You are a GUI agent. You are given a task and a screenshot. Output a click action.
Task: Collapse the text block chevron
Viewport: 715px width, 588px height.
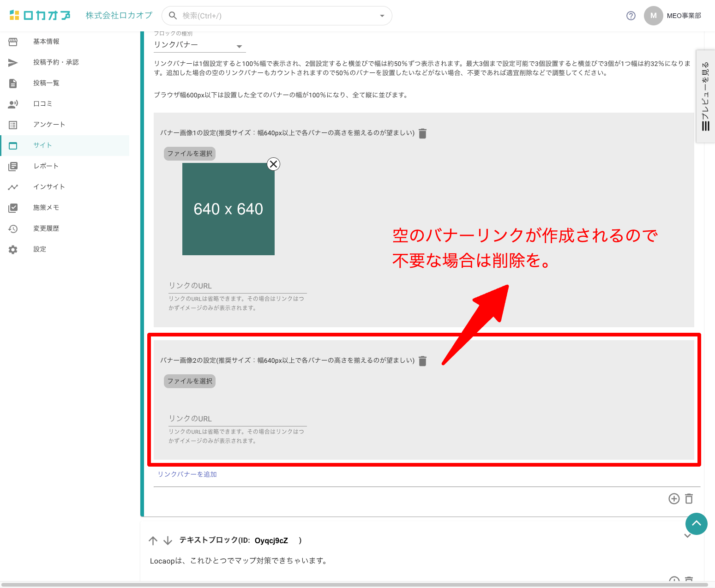(687, 536)
